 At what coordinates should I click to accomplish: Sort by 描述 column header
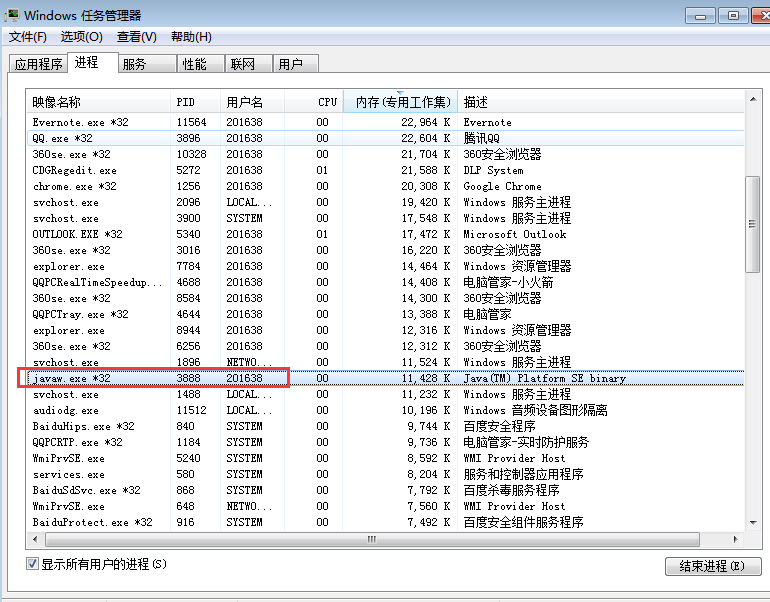tap(601, 102)
